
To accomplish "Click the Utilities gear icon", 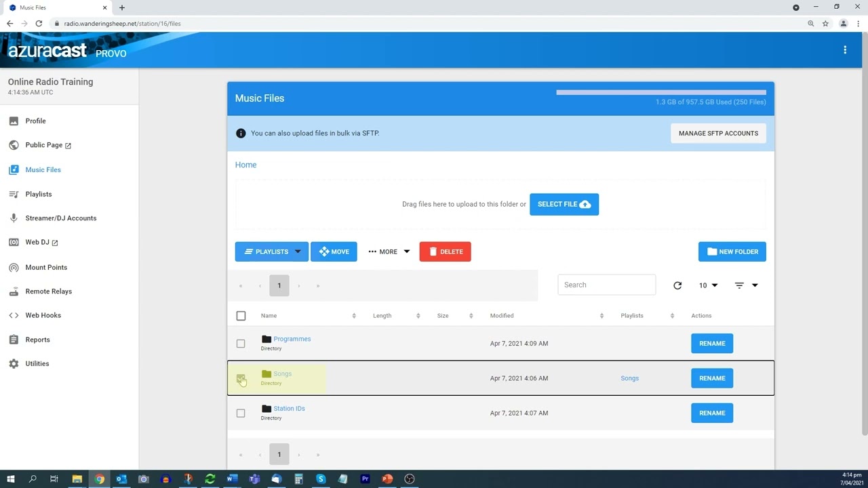I will pos(14,364).
